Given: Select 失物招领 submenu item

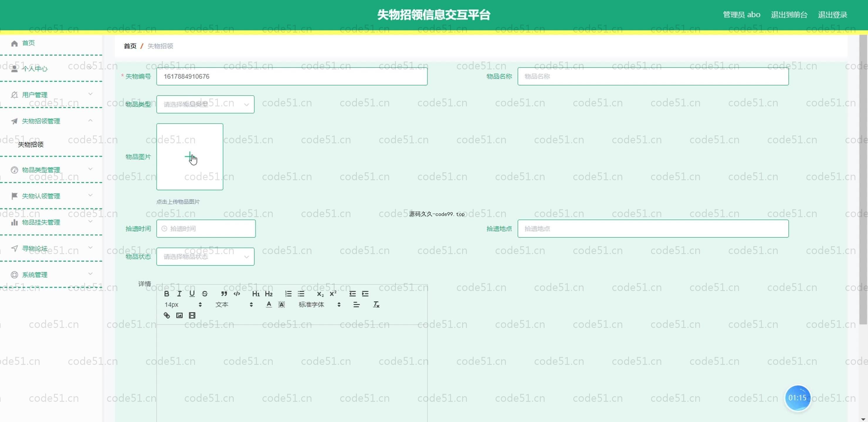Looking at the screenshot, I should click(x=31, y=144).
